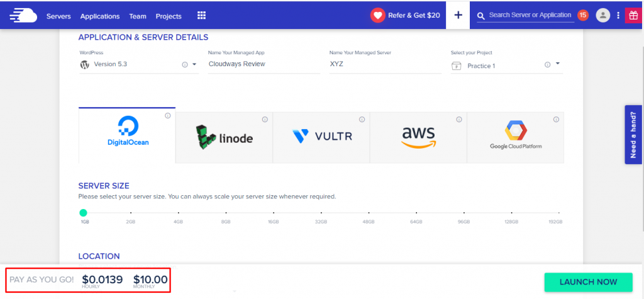Click Refer & Get $20 button
The height and width of the screenshot is (299, 644).
406,15
